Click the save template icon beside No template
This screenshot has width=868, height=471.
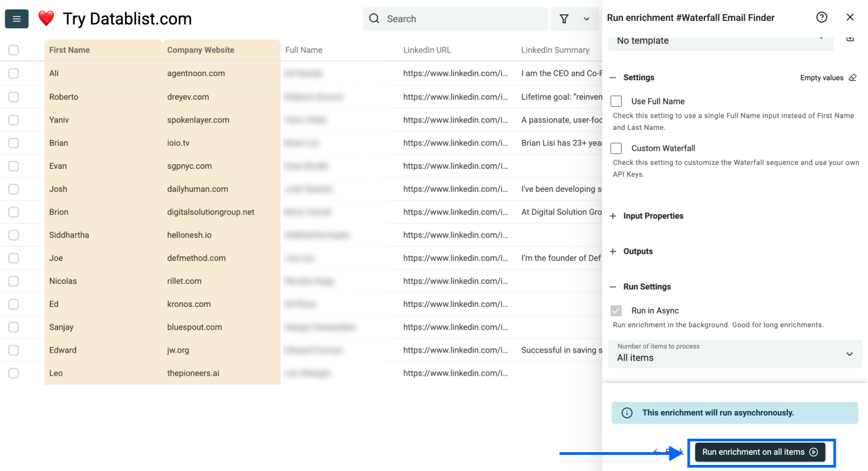850,38
